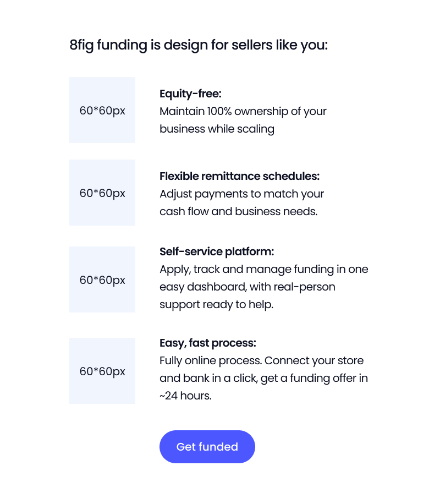
Task: Click the Maintain 100% ownership description text
Action: 243,111
